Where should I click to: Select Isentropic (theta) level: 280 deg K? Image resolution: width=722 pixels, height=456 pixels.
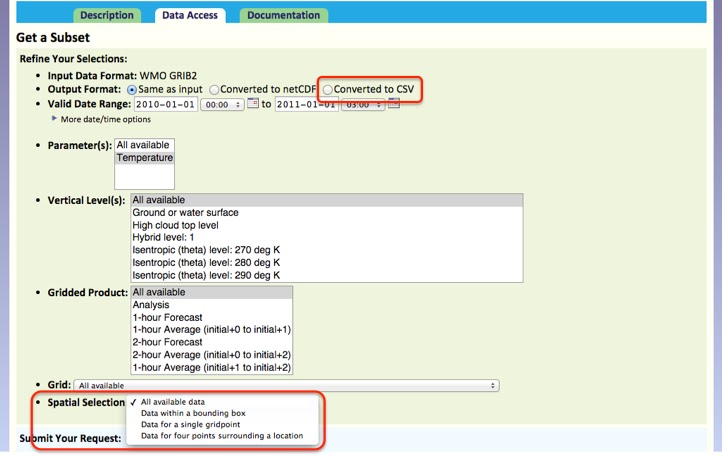coord(327,263)
